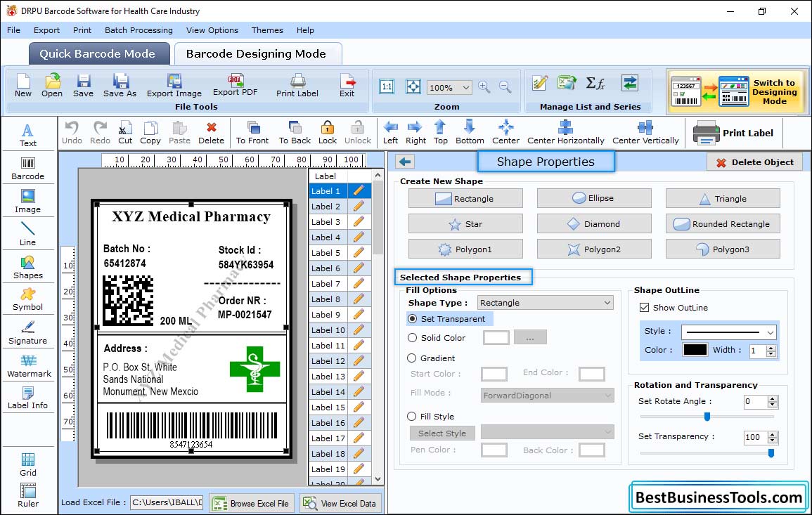
Task: Open the Themes menu
Action: pyautogui.click(x=267, y=30)
